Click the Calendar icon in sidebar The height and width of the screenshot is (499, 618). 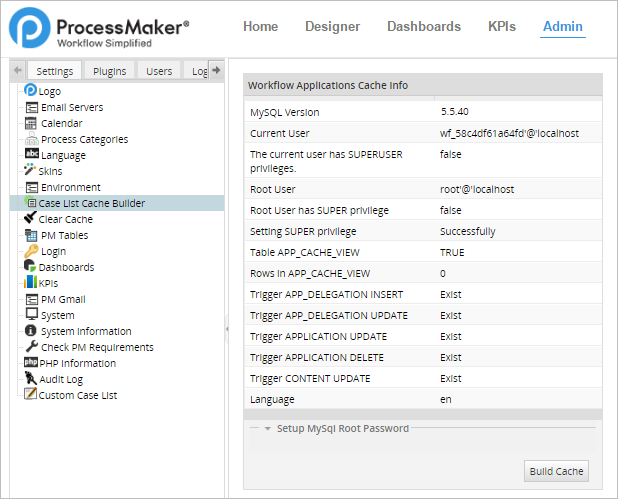[x=31, y=123]
